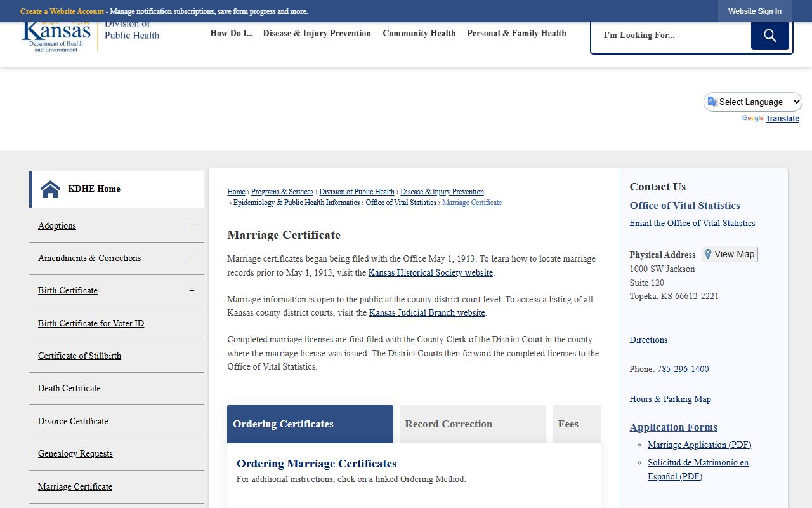The width and height of the screenshot is (812, 508).
Task: Open Hours & Parking Map link
Action: 670,399
